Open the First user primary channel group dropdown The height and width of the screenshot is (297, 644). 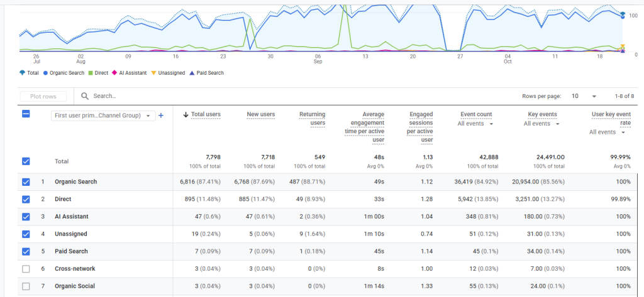coord(103,116)
